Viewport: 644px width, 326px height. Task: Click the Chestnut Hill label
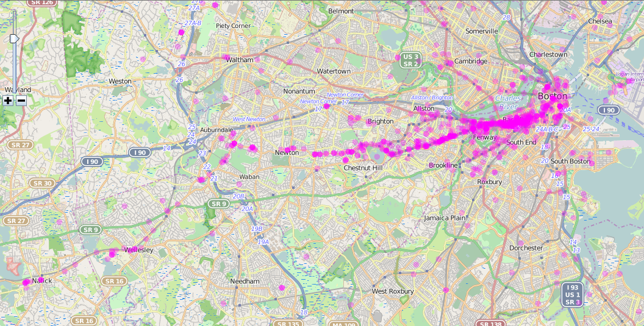pyautogui.click(x=363, y=168)
